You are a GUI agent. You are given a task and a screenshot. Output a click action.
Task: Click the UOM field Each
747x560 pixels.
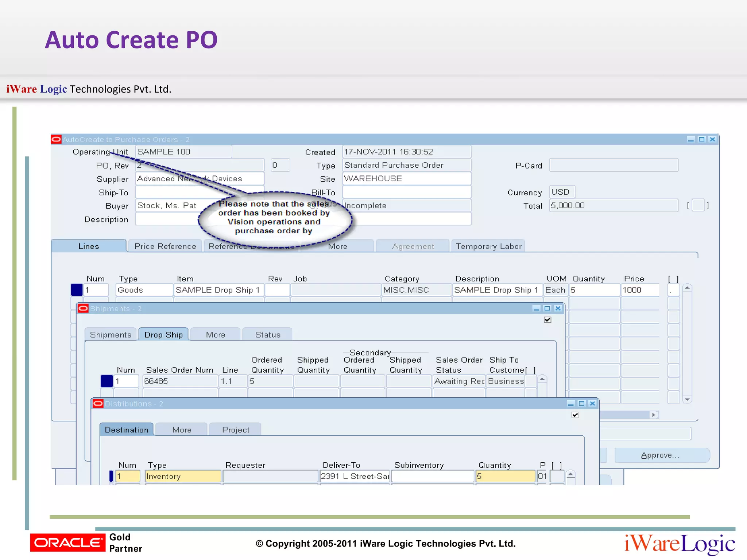click(x=556, y=290)
